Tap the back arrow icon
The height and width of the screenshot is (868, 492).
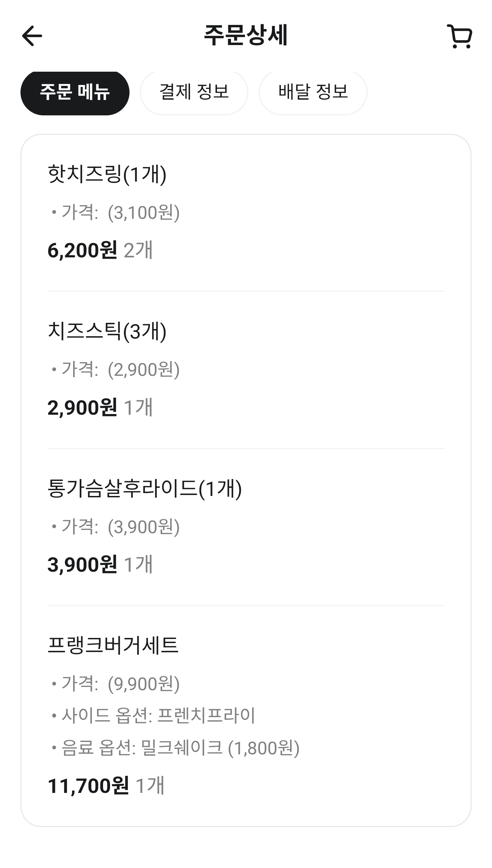point(32,36)
